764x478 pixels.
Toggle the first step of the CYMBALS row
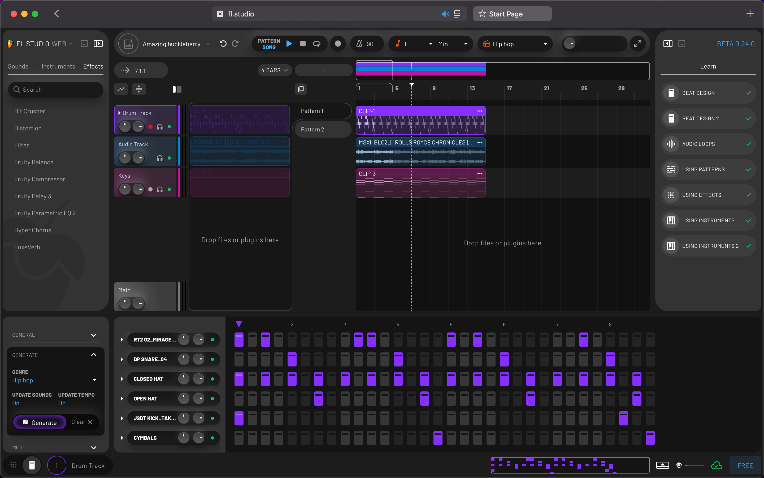239,438
